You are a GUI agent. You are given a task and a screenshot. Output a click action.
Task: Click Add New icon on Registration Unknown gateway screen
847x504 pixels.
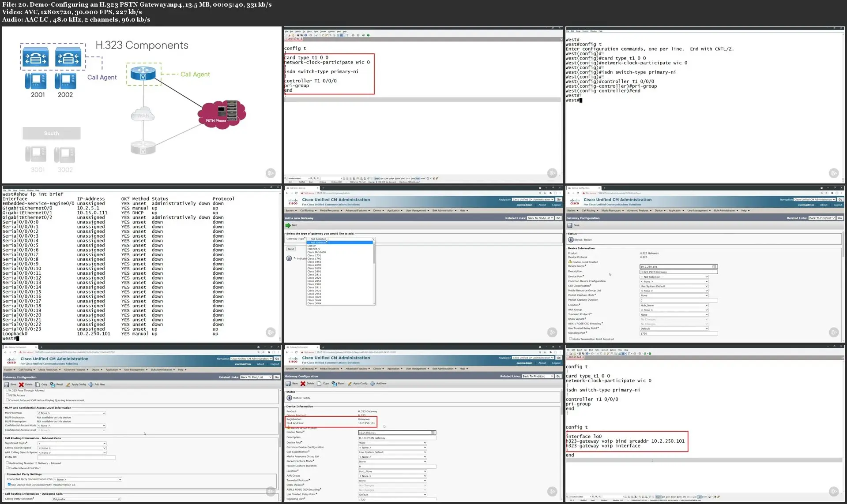point(373,384)
